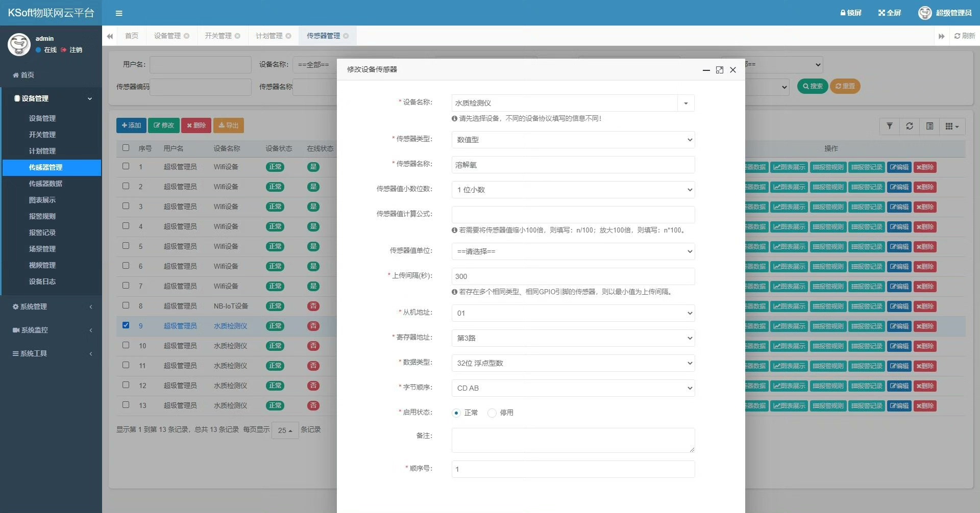The height and width of the screenshot is (513, 980).
Task: Toggle the sidebar hamburger menu
Action: [x=119, y=13]
